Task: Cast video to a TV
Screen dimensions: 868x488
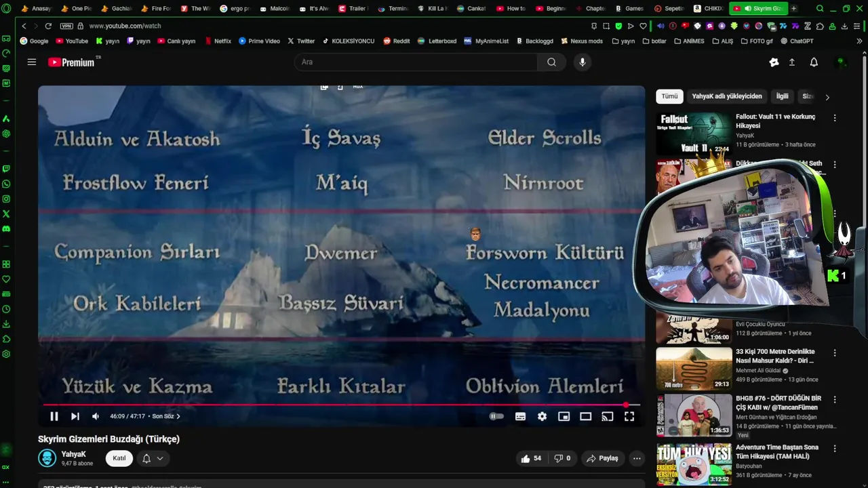Action: click(x=608, y=417)
